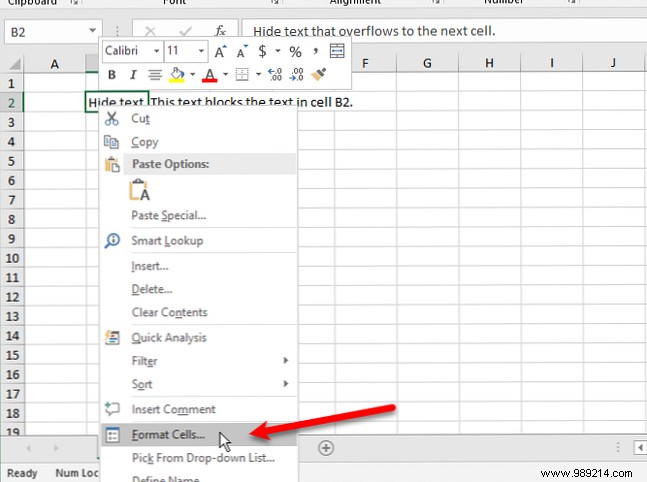Image resolution: width=647 pixels, height=482 pixels.
Task: Select row 16 header
Action: pyautogui.click(x=12, y=375)
